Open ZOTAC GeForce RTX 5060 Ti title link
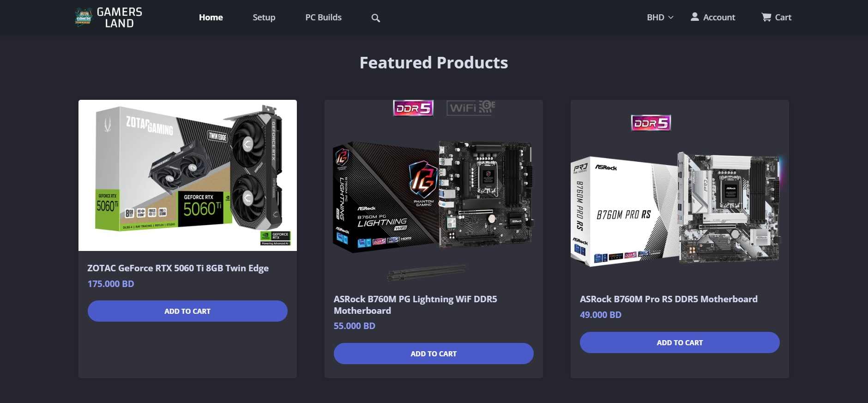This screenshot has height=403, width=868. point(178,268)
